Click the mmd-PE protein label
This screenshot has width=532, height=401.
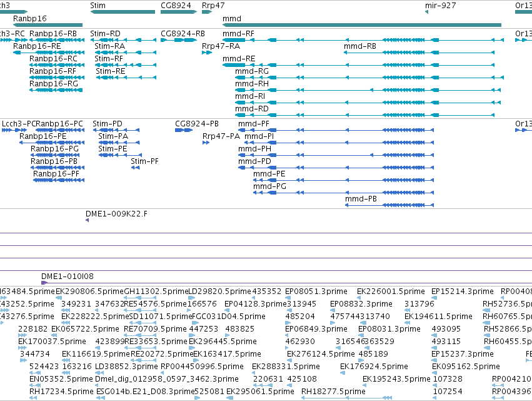[x=269, y=174]
